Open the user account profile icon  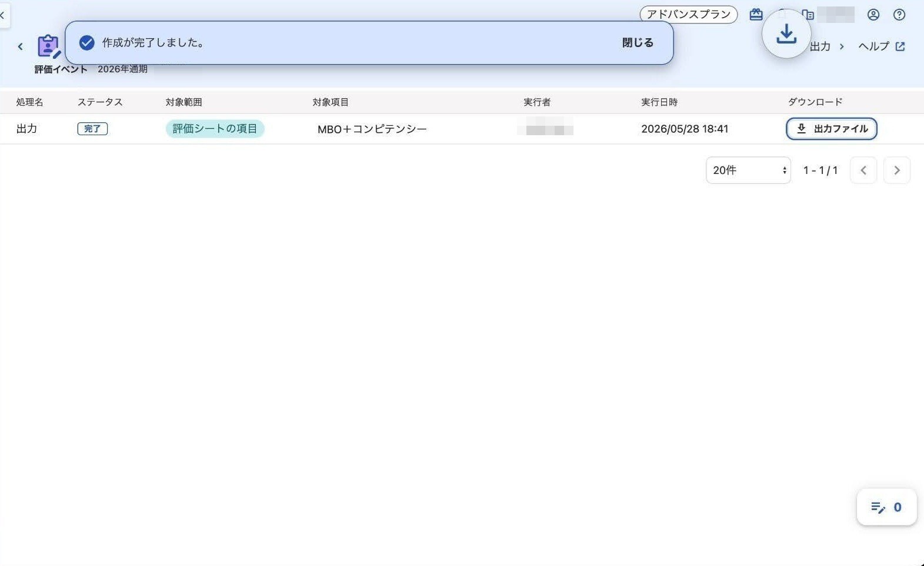coord(873,15)
